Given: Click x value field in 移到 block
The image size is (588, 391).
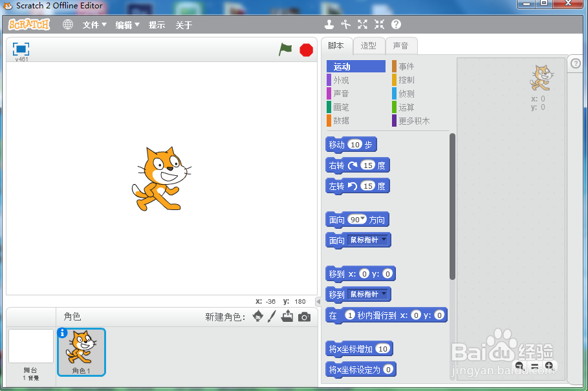Looking at the screenshot, I should 364,274.
